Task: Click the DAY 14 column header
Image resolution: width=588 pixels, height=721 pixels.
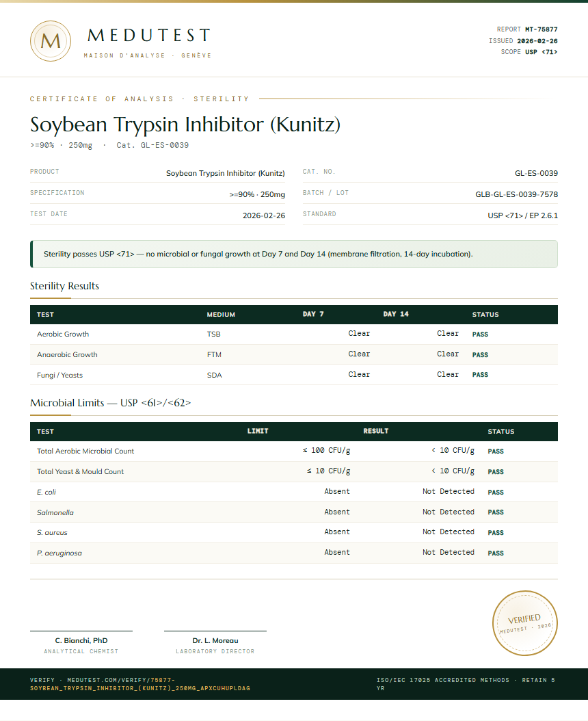Action: [396, 314]
